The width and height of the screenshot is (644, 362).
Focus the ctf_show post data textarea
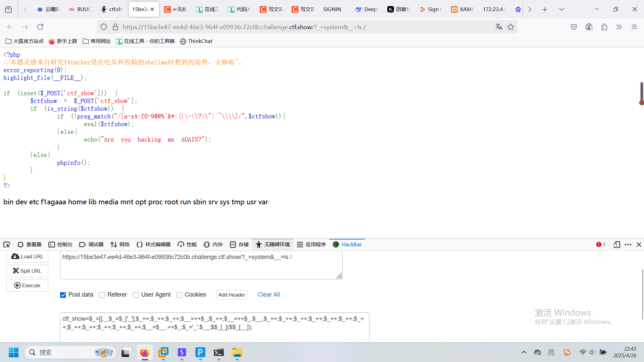(x=215, y=327)
